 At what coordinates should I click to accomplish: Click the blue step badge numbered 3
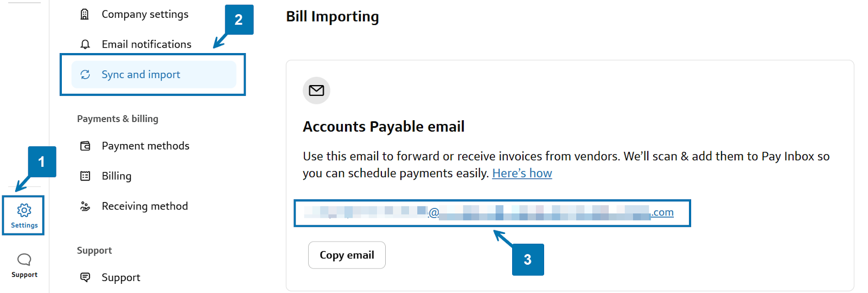click(528, 259)
